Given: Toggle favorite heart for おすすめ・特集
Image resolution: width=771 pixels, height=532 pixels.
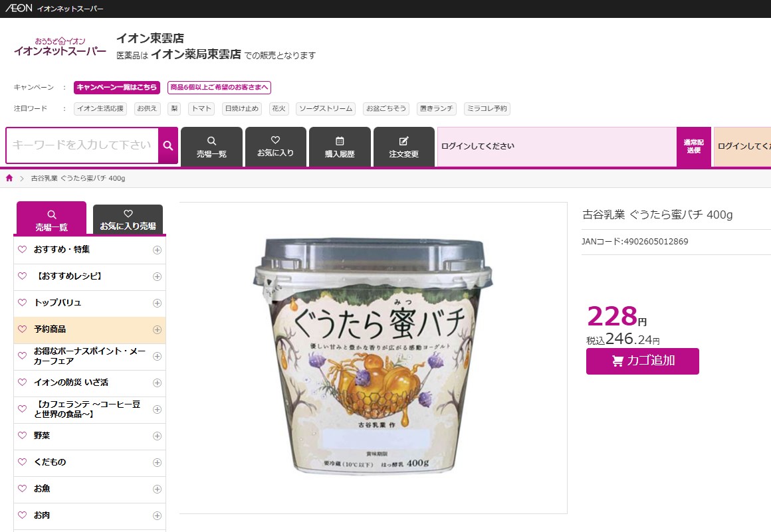Looking at the screenshot, I should (x=22, y=250).
